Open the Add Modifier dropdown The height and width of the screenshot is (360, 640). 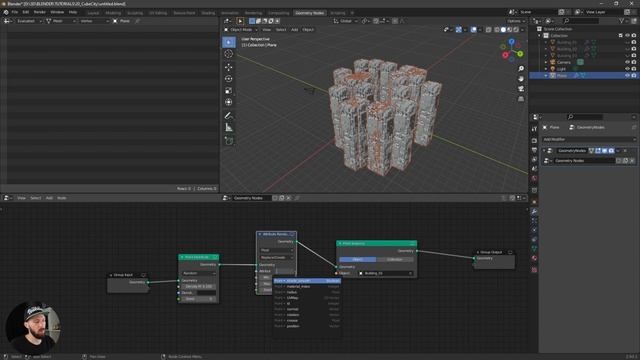click(x=589, y=140)
